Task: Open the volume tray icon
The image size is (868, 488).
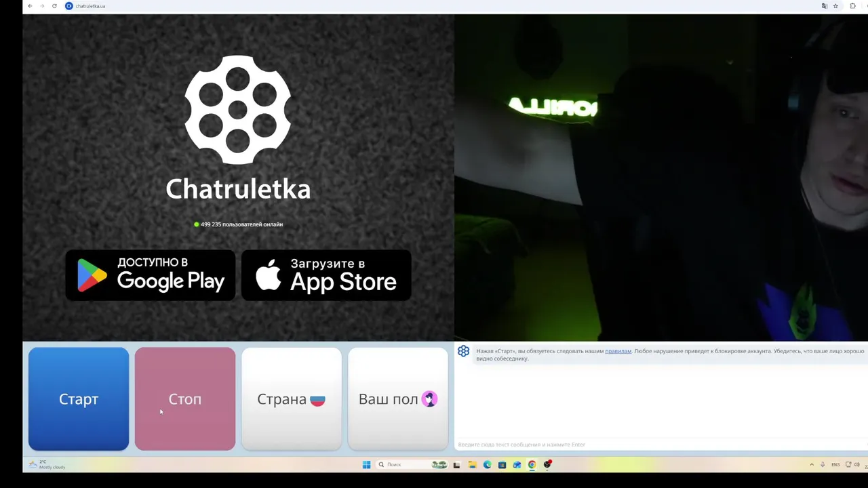Action: point(857,464)
